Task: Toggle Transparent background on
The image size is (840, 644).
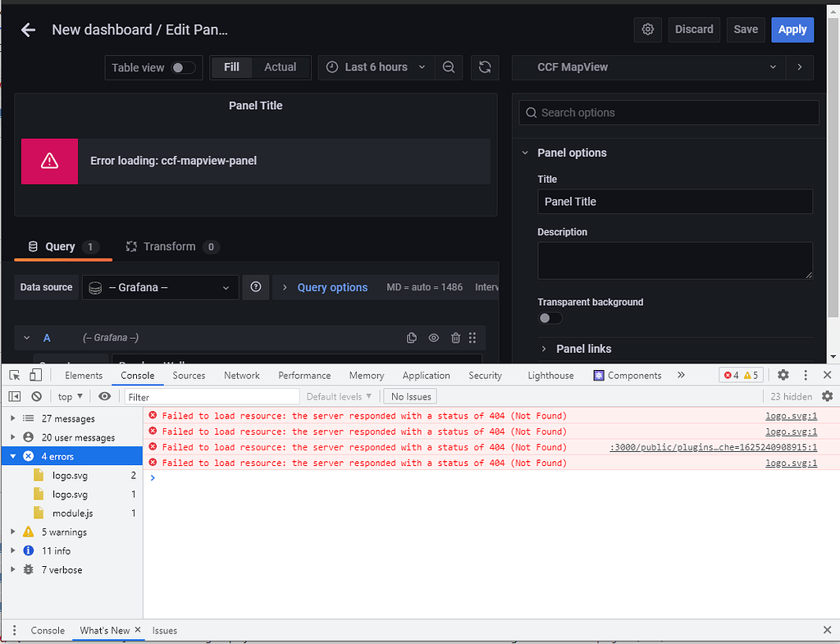Action: [549, 317]
